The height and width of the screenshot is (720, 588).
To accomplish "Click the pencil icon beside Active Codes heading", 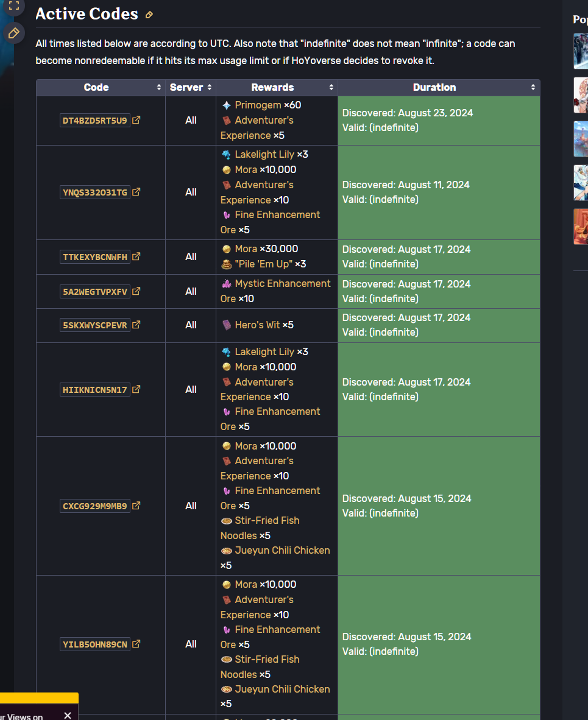I will [149, 15].
